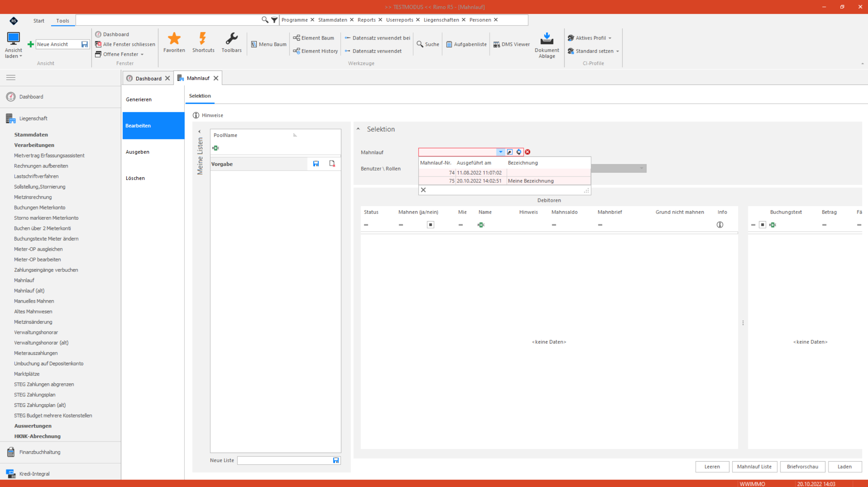Click the Info column filter icon
The image size is (868, 487).
coord(720,225)
